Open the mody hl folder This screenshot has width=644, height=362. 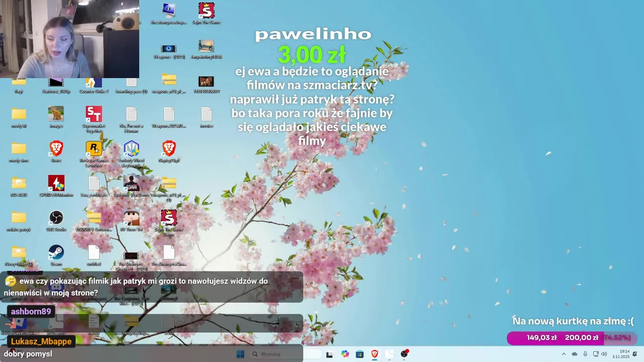19,117
